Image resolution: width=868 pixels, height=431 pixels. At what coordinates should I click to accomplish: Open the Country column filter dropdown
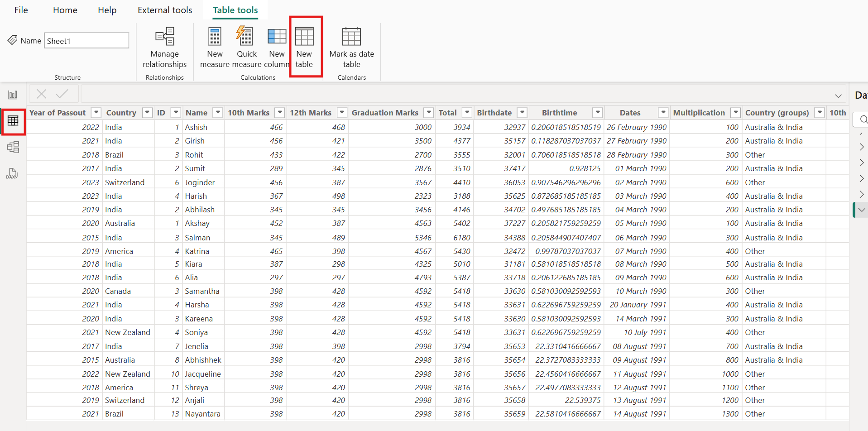coord(147,112)
